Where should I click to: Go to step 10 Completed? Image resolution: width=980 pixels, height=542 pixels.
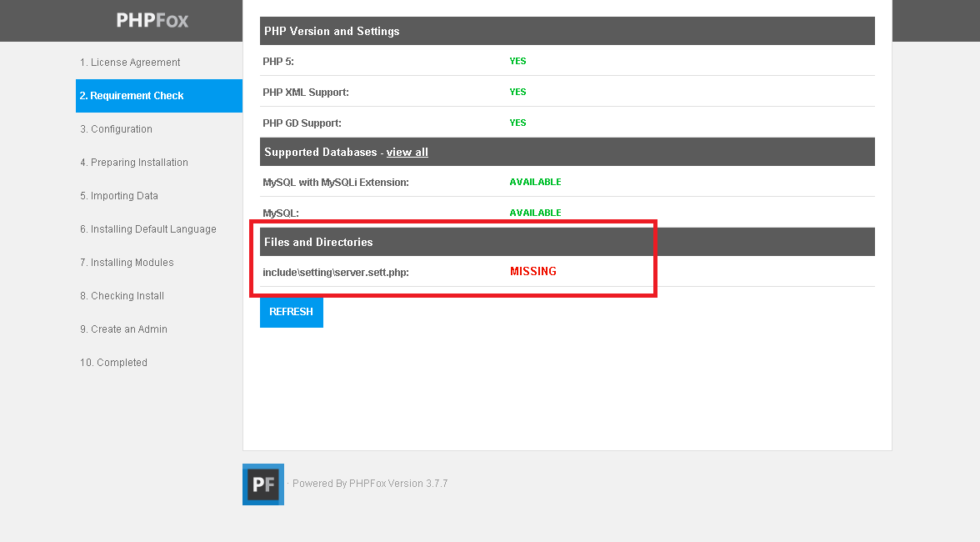(x=113, y=362)
